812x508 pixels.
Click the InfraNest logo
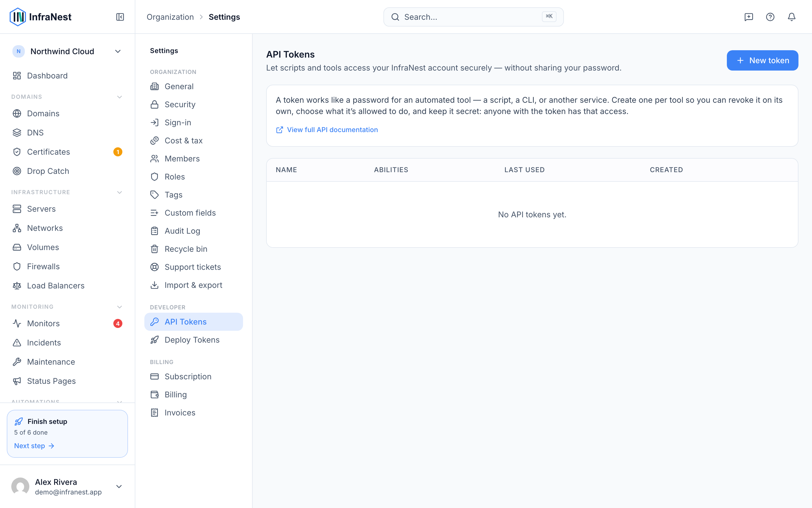tap(41, 17)
